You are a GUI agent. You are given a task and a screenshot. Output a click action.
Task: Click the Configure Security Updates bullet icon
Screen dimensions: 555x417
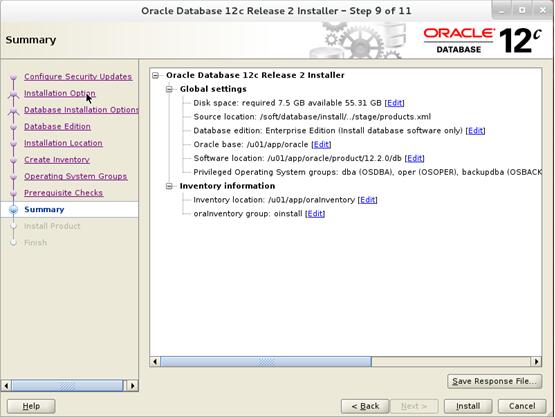coord(13,76)
